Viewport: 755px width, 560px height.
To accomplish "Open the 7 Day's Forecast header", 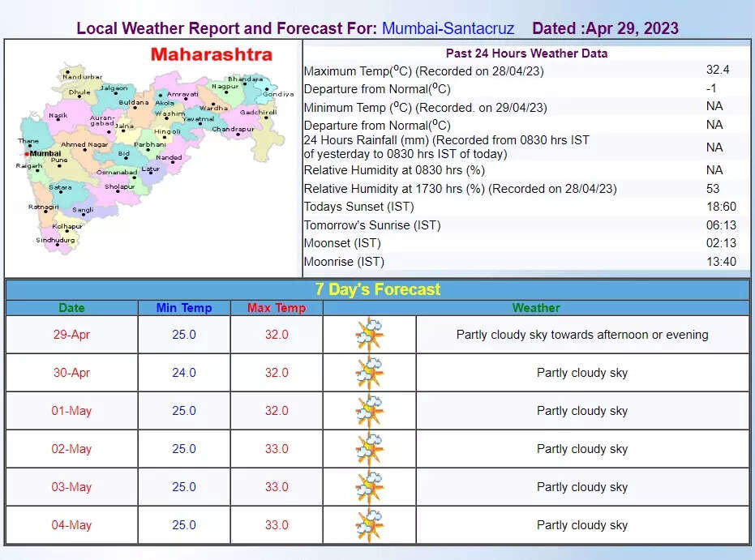I will point(378,289).
